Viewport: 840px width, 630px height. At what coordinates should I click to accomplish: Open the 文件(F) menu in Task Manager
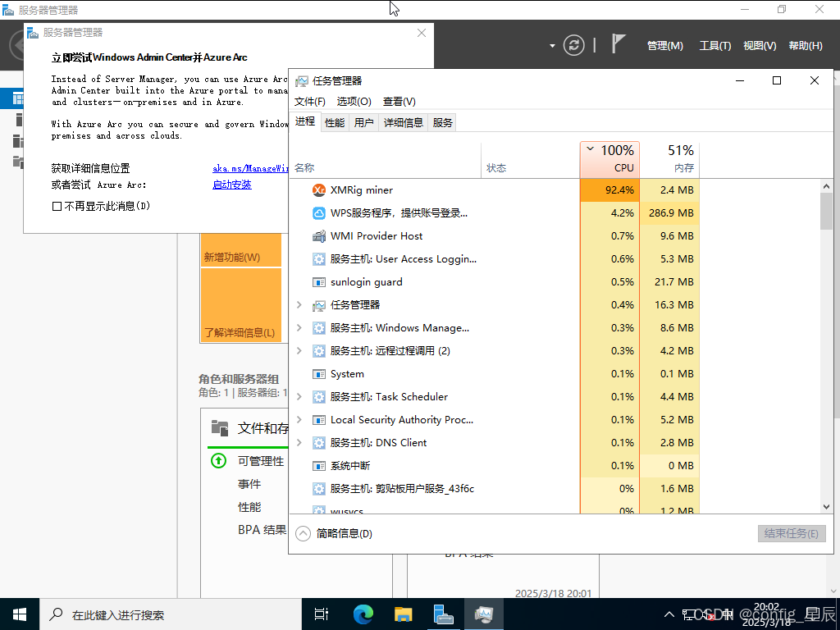click(309, 102)
